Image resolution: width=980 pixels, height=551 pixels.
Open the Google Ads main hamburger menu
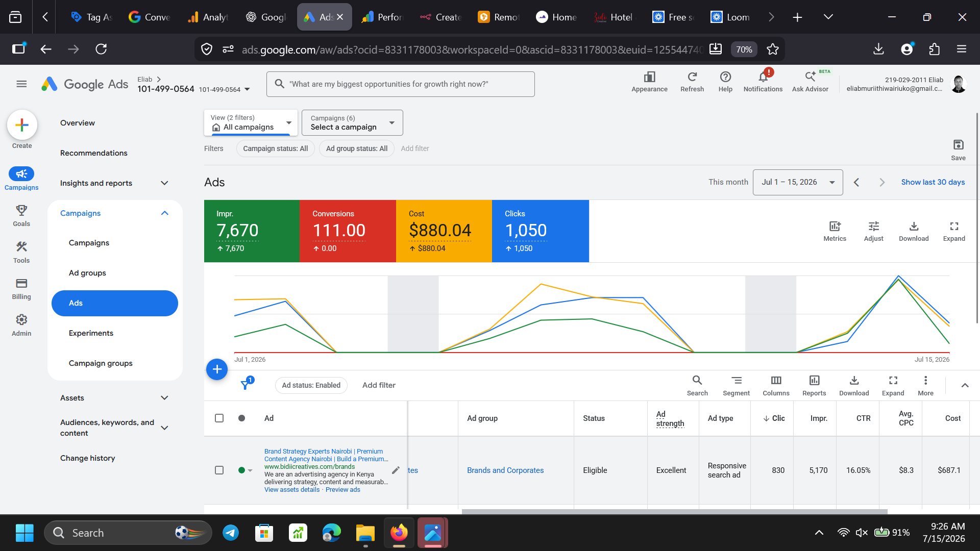click(x=21, y=84)
